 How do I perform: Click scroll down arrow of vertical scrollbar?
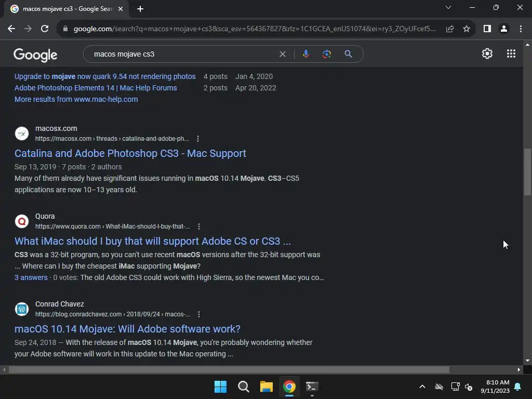point(527,361)
